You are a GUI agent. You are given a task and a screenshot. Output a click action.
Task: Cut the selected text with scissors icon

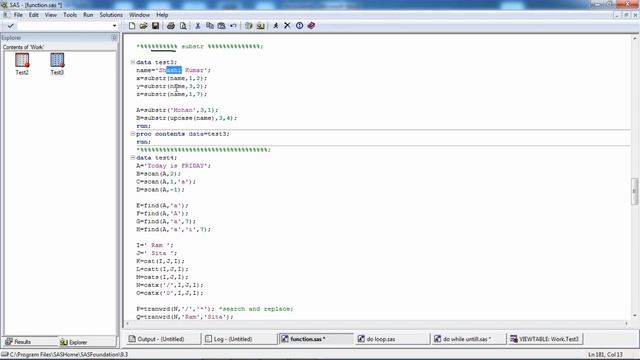[x=198, y=26]
